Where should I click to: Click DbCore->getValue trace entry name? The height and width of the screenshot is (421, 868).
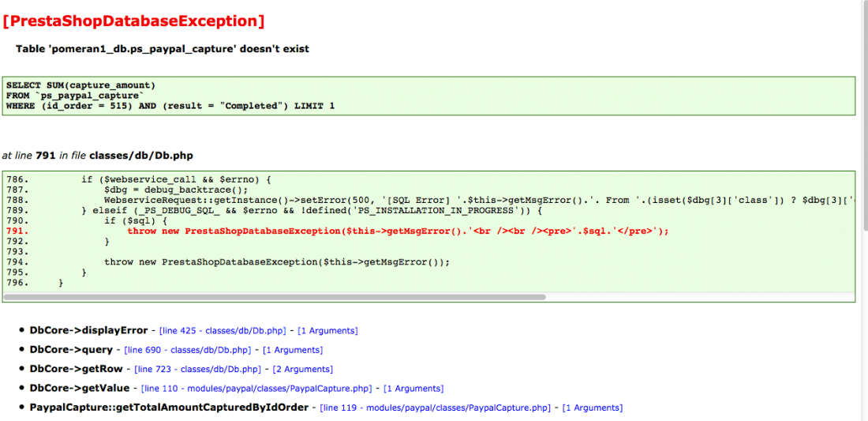(80, 388)
